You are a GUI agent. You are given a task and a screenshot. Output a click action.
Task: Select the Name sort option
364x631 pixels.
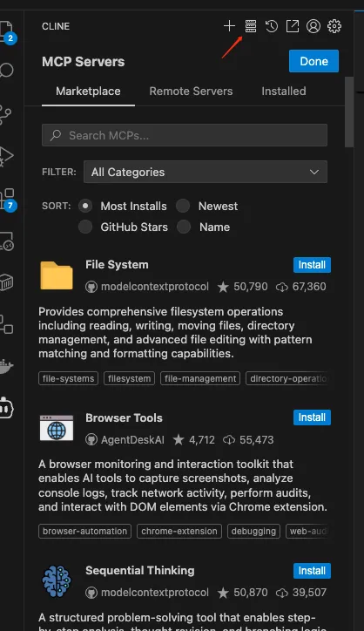184,227
